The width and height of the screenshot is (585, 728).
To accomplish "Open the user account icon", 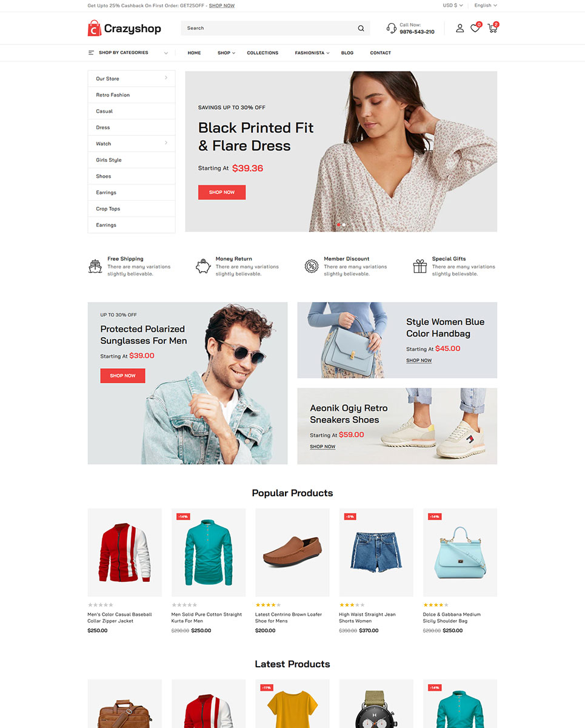I will click(x=460, y=28).
